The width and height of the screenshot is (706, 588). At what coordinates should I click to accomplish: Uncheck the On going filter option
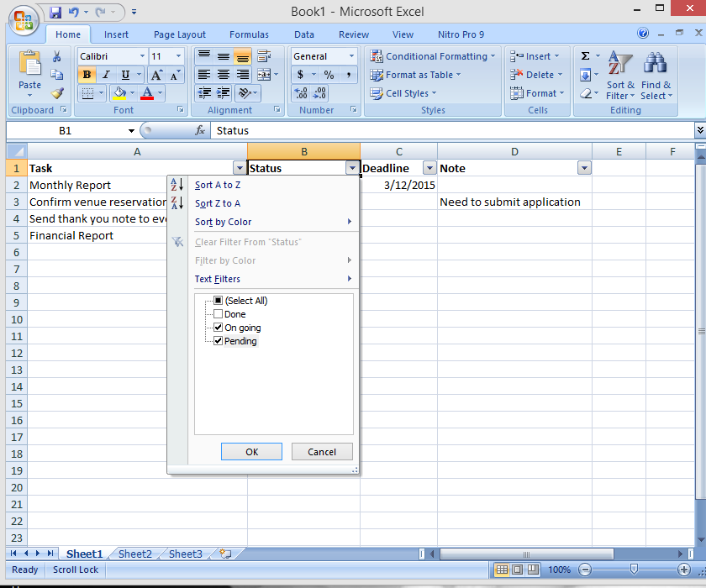pos(217,327)
